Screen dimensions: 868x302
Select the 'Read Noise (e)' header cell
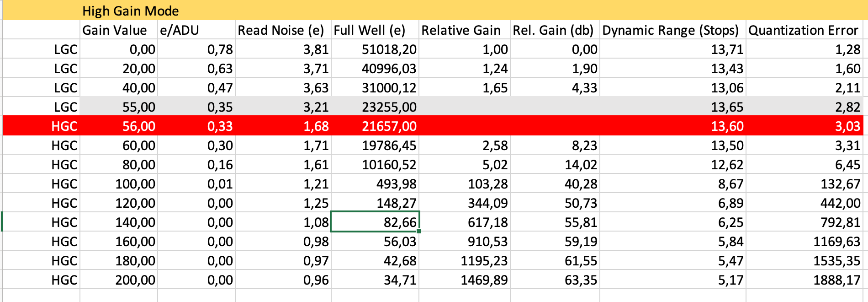click(283, 30)
